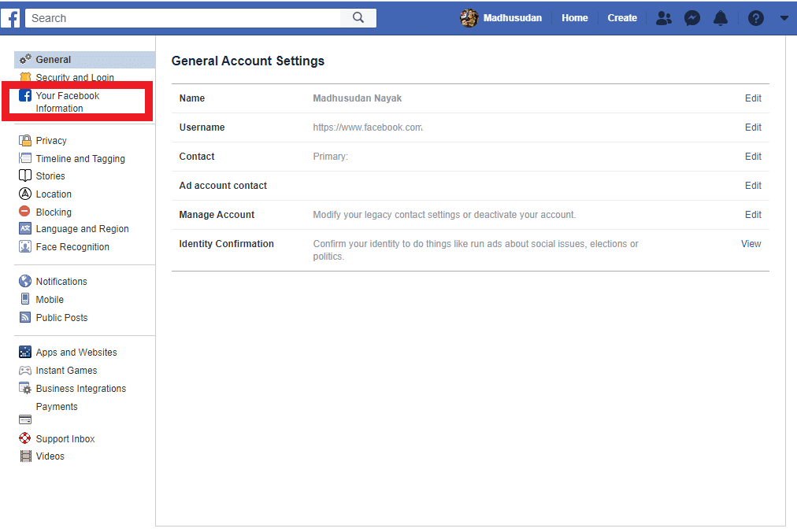Image resolution: width=797 pixels, height=532 pixels.
Task: Open Your Facebook Information settings
Action: 67,102
